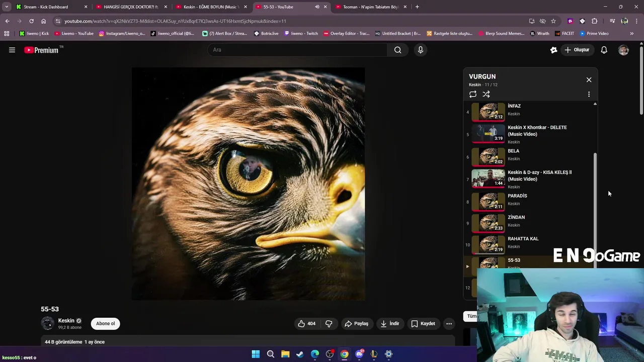644x362 pixels.
Task: Reload the page
Action: click(x=31, y=21)
